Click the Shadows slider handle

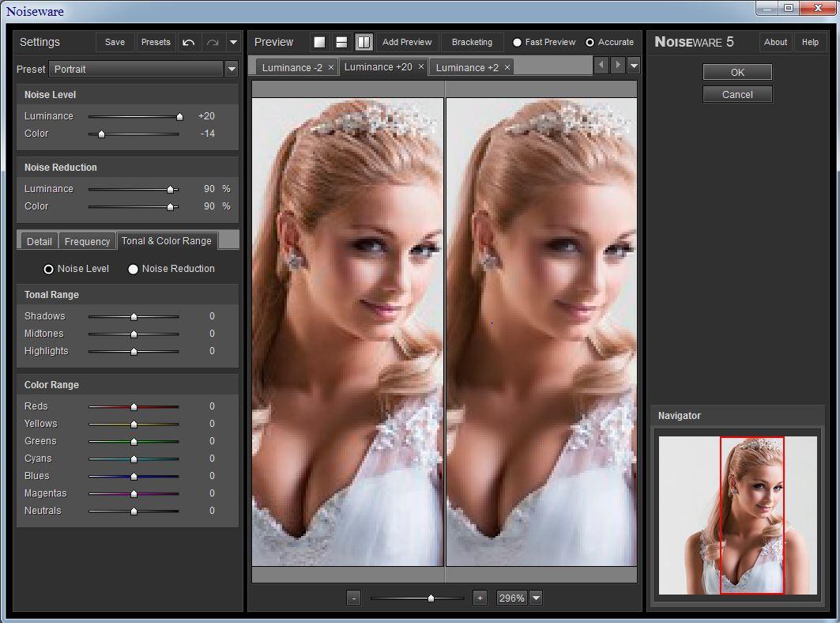pyautogui.click(x=134, y=317)
